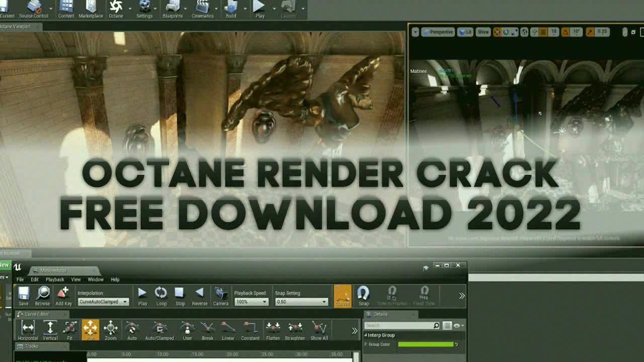The image size is (644, 362).
Task: Open the Lit view mode dropdown
Action: tap(465, 32)
